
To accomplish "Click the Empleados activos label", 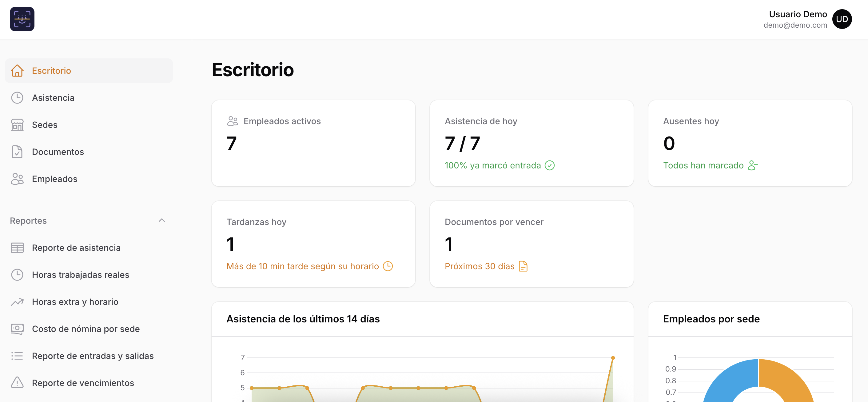I will tap(282, 121).
